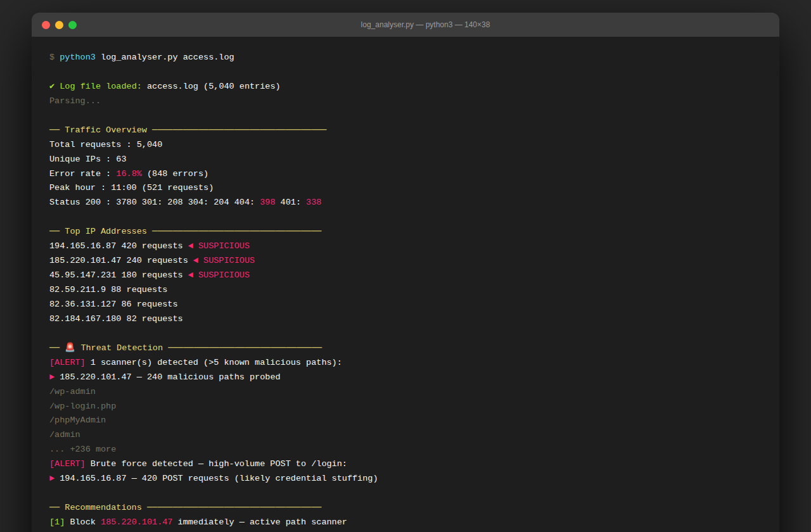Open the /wp-admin probed path
This screenshot has height=532, width=811.
[72, 391]
